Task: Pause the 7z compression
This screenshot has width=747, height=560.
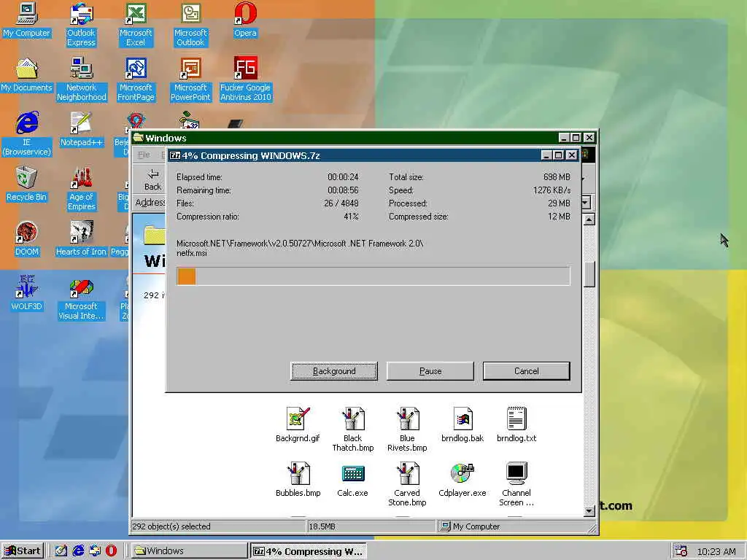Action: point(430,371)
